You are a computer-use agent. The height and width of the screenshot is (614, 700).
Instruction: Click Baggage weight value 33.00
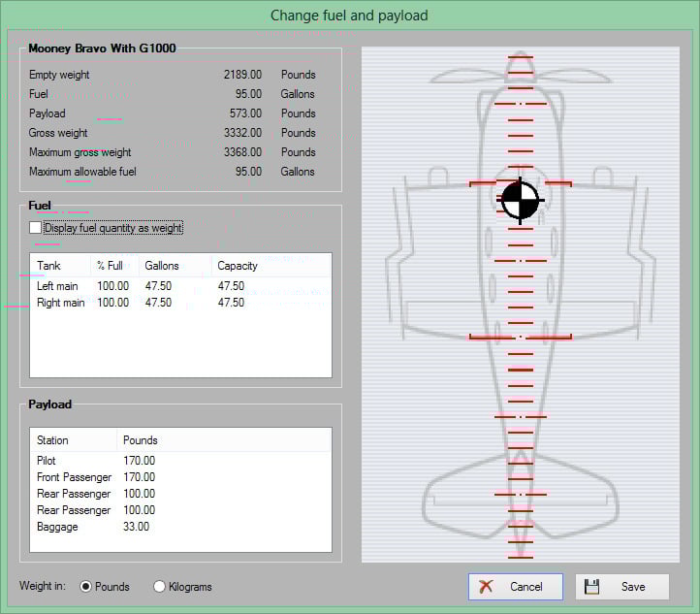point(136,527)
